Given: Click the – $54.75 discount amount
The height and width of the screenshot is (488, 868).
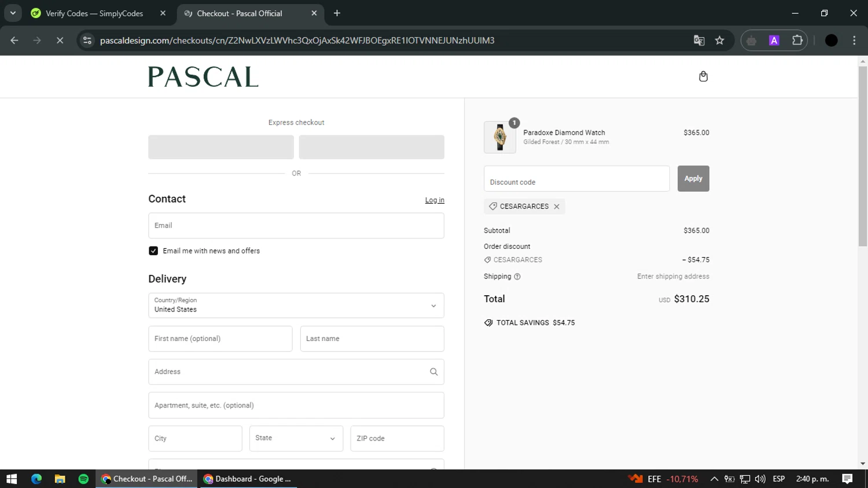Looking at the screenshot, I should click(696, 260).
